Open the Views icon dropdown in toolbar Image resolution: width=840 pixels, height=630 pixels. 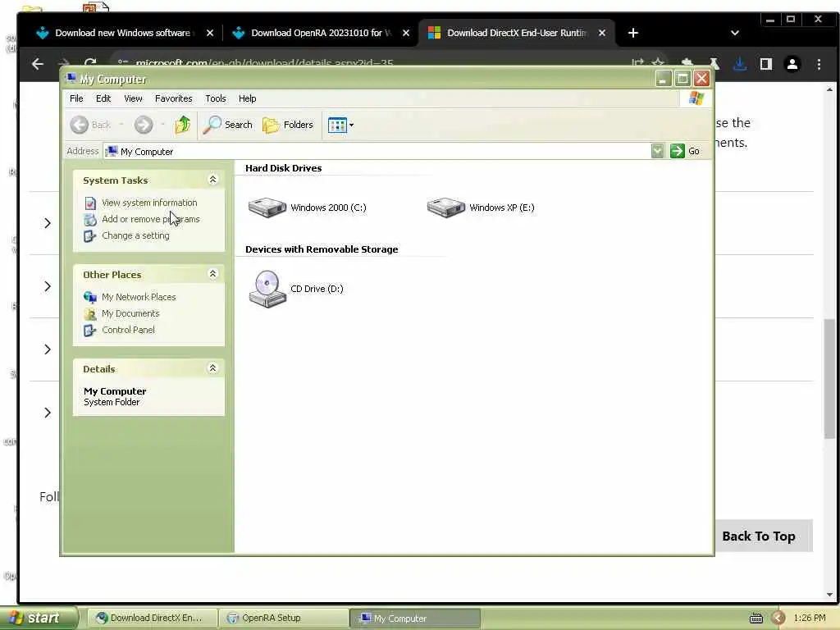point(340,125)
